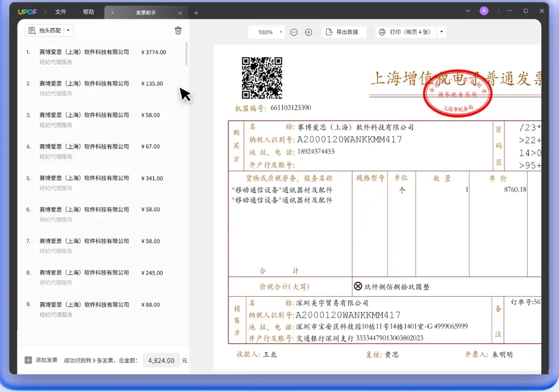Click 添加发票 to add an invoice

pyautogui.click(x=41, y=360)
